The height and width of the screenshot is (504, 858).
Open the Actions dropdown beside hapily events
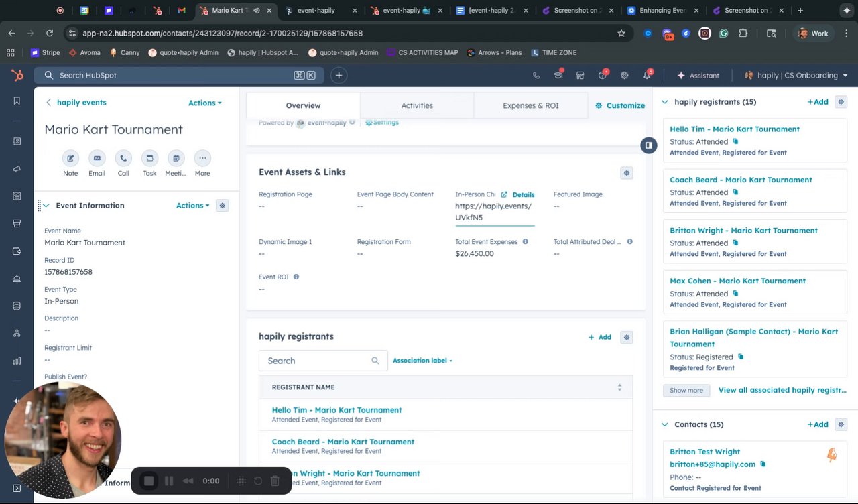(205, 103)
